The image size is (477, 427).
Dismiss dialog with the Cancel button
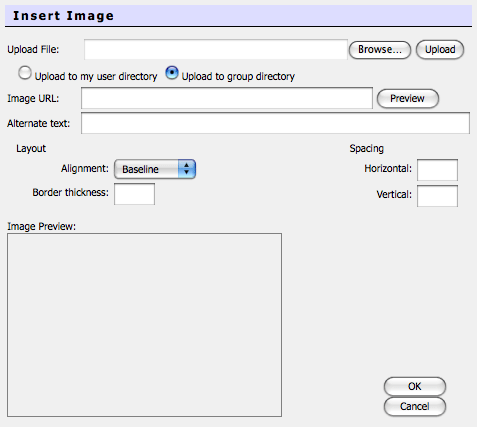tap(415, 406)
